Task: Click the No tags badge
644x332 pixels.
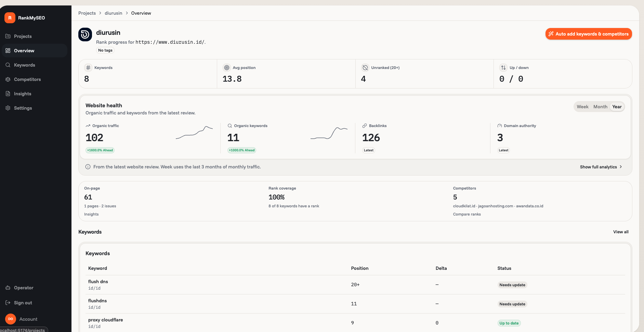Action: pyautogui.click(x=105, y=50)
